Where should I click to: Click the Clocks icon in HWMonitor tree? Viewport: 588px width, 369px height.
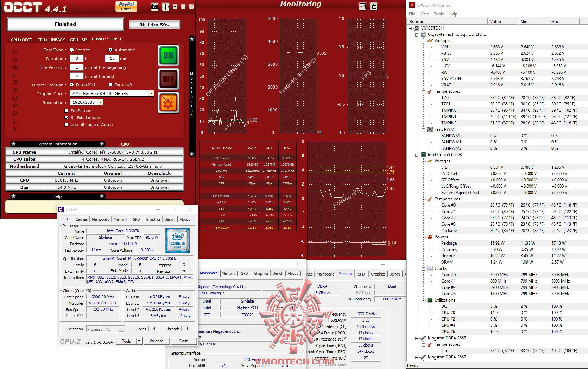click(430, 268)
